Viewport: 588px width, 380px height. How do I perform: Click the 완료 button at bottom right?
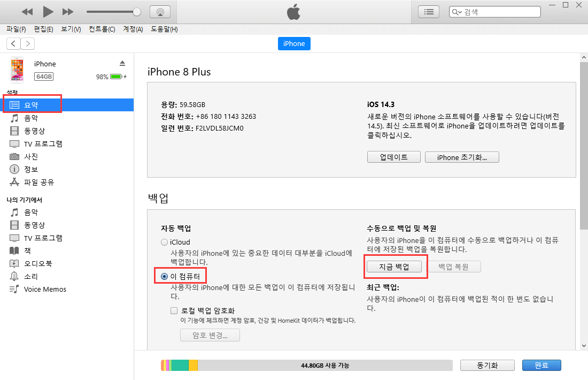click(x=541, y=365)
